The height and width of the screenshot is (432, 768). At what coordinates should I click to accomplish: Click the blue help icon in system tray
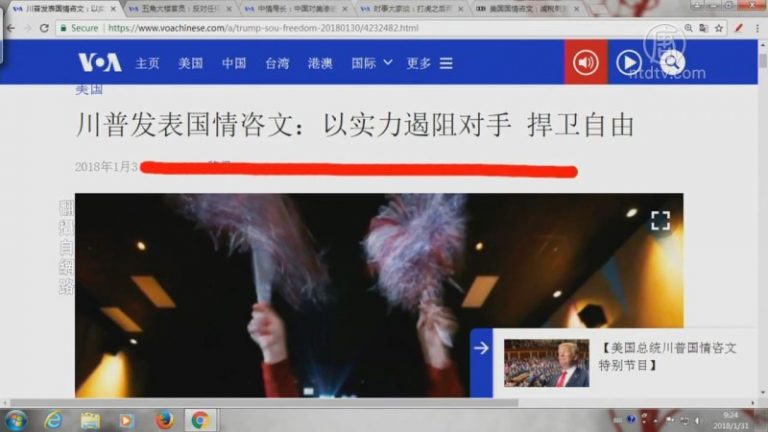[631, 419]
